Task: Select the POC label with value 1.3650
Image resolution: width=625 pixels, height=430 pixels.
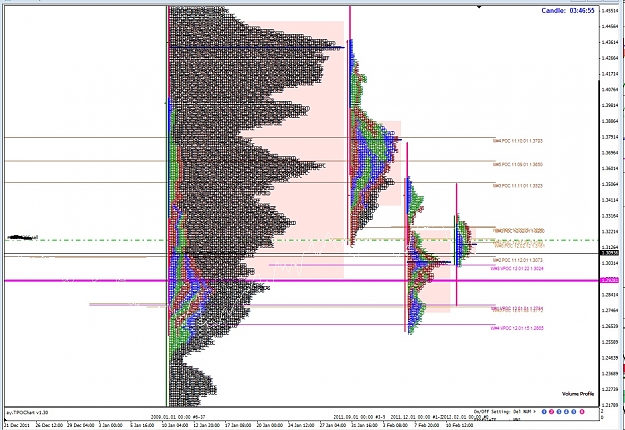Action: pos(517,164)
